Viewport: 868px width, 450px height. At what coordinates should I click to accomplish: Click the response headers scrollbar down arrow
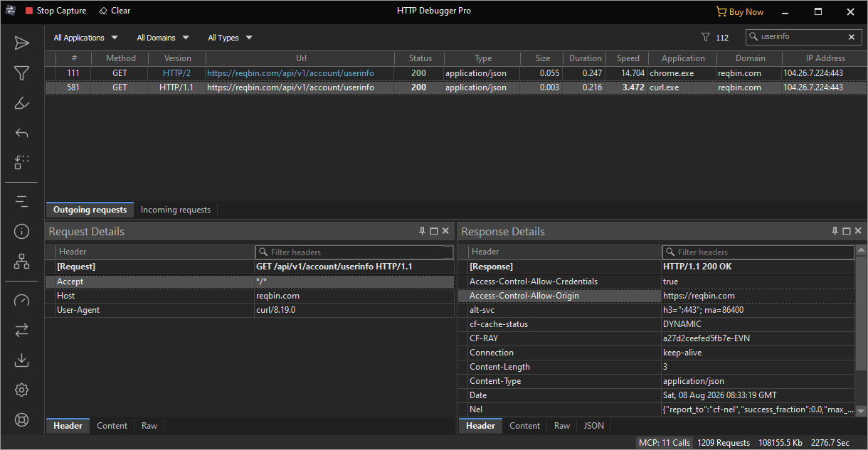(862, 411)
